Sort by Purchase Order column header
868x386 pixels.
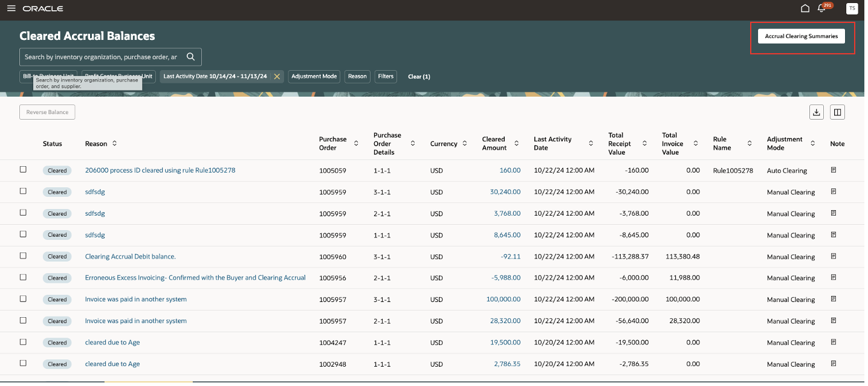(356, 144)
